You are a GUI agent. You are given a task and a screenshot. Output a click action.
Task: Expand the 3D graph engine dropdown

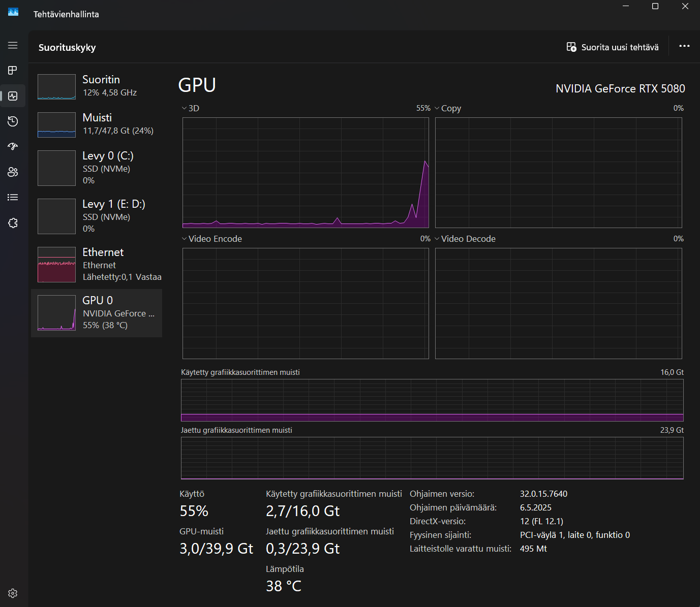coord(190,108)
